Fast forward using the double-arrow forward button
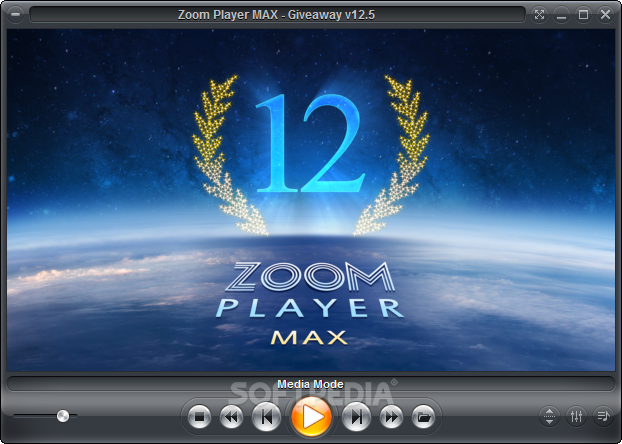This screenshot has height=444, width=622. [391, 417]
